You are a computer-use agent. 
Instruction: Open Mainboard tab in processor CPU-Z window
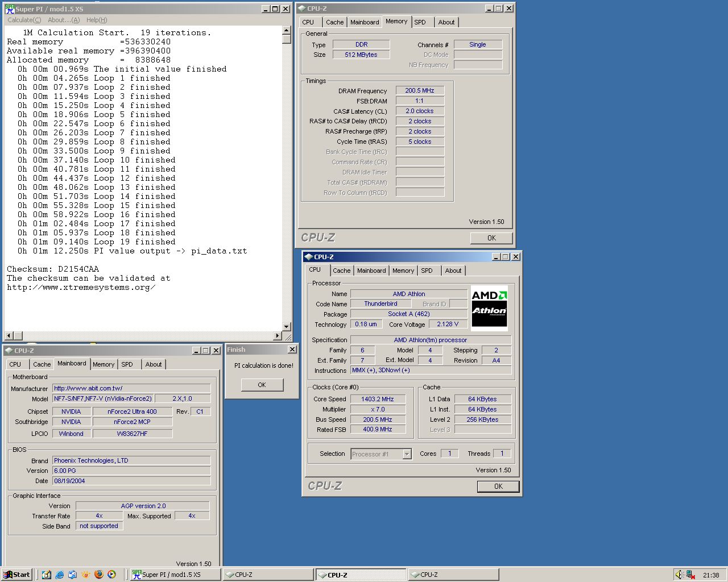[371, 271]
